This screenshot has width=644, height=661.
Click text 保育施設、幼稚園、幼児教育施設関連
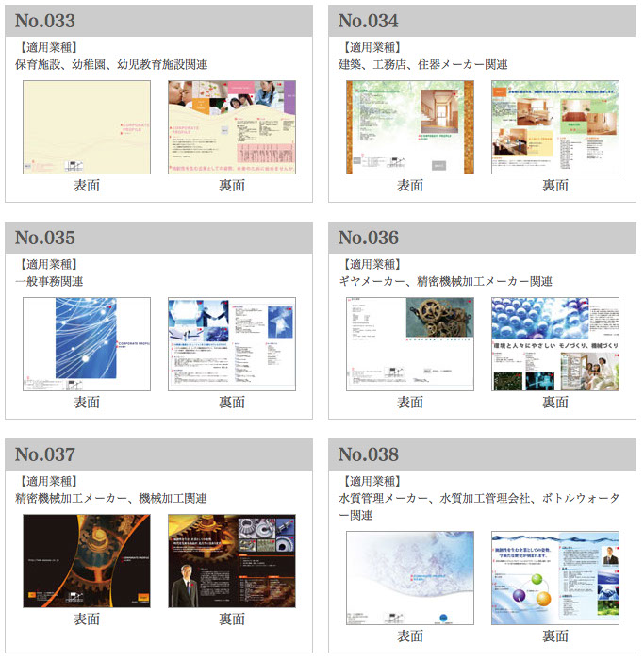point(111,64)
